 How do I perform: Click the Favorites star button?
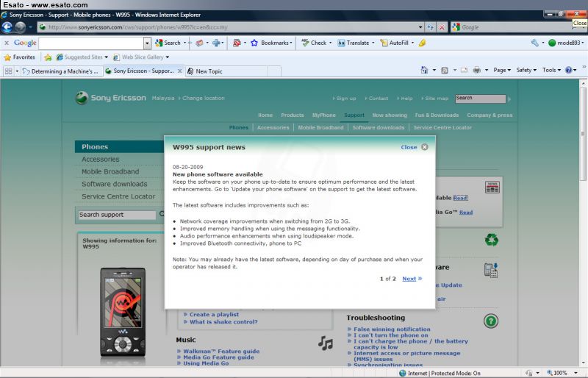point(20,57)
